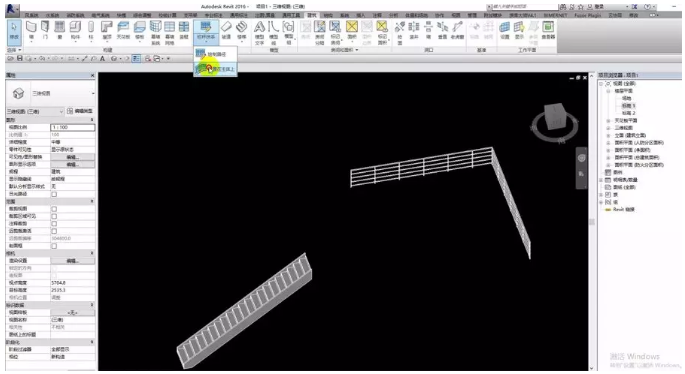Screen dimensions: 685x374
Task: Select the 楼板 (Floor) tool
Action: coord(139,31)
